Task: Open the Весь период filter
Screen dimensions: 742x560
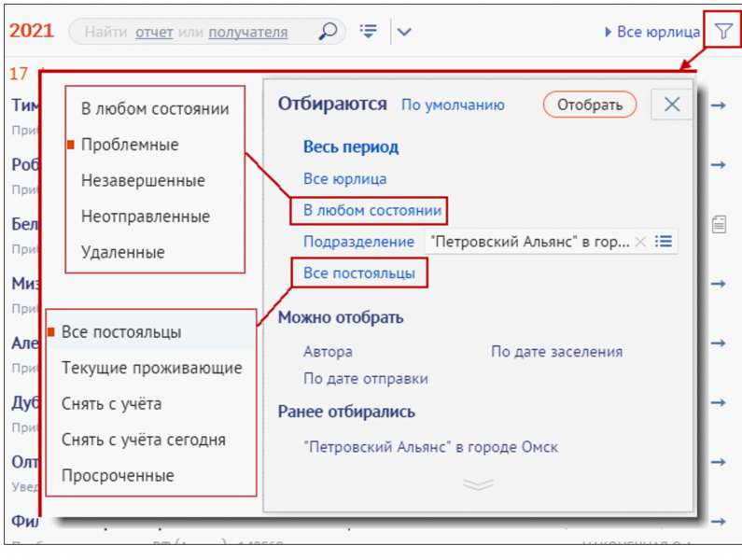Action: 350,147
